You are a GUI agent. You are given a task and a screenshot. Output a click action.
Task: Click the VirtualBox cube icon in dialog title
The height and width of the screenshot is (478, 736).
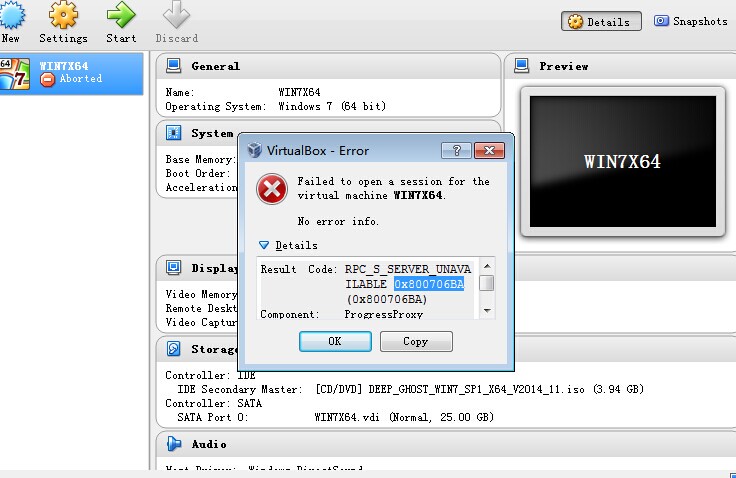point(254,150)
